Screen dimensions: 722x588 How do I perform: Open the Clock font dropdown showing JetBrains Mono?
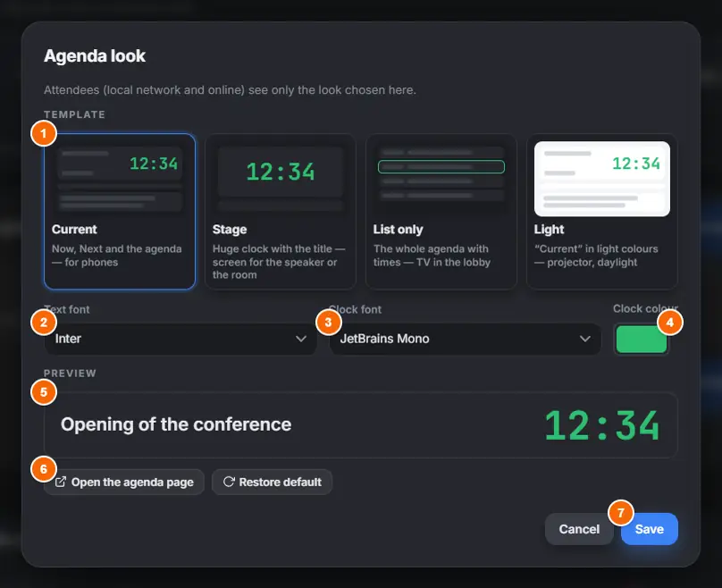465,339
